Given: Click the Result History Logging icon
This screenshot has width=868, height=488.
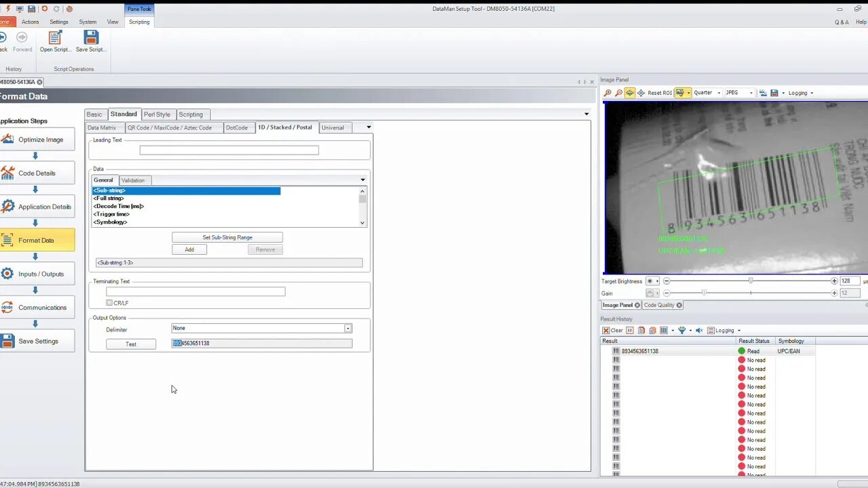Looking at the screenshot, I should coord(711,330).
